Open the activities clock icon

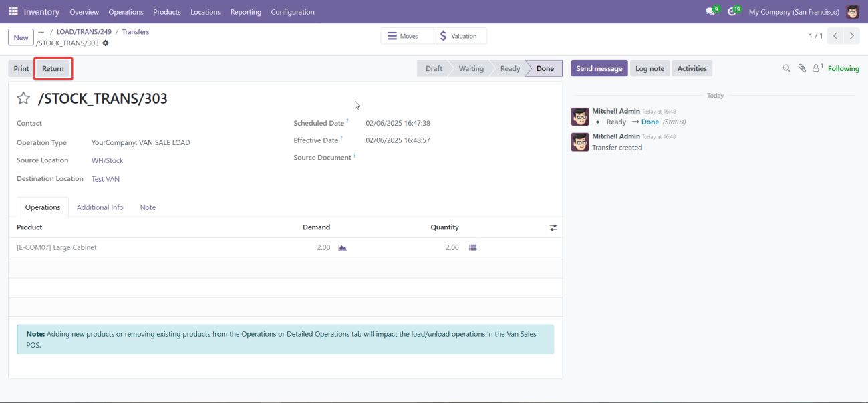point(732,12)
